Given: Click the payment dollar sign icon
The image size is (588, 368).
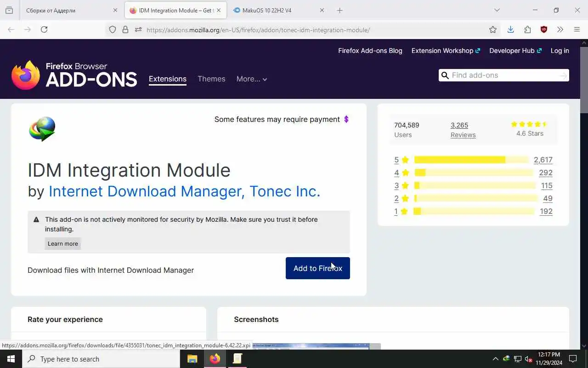Looking at the screenshot, I should 346,119.
